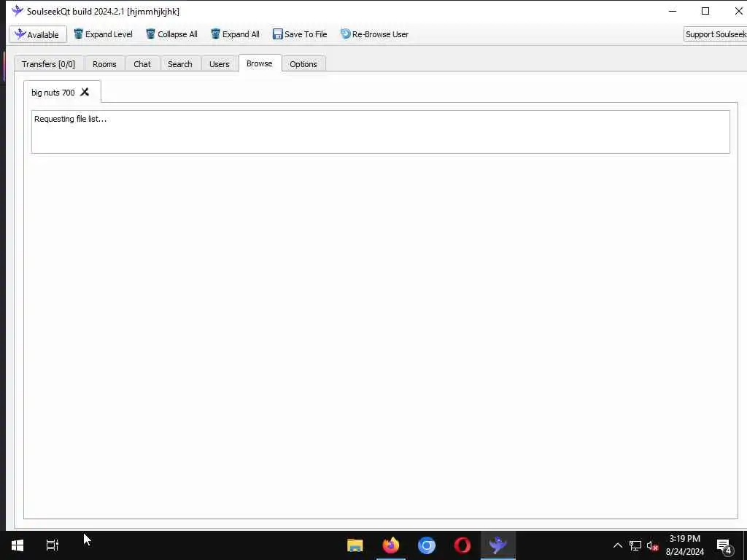Open Firefox from the taskbar

[x=391, y=545]
